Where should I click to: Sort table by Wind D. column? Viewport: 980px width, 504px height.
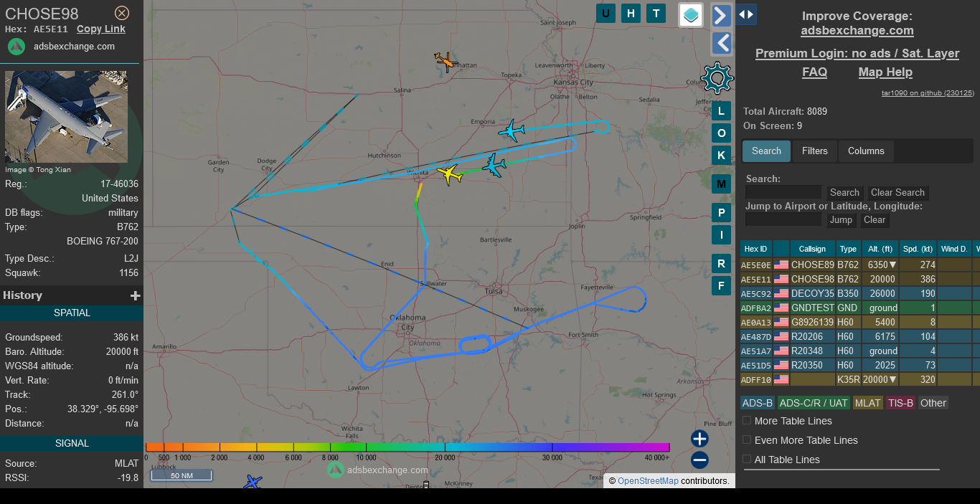pos(954,249)
